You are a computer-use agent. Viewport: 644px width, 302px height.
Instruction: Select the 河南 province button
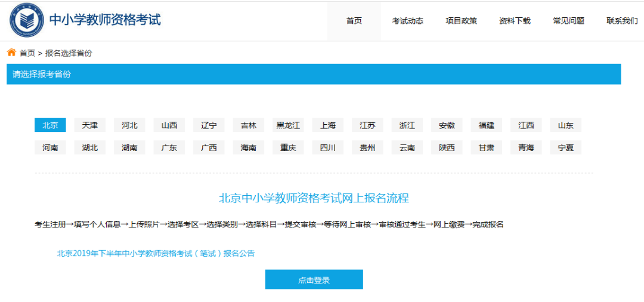pyautogui.click(x=50, y=147)
